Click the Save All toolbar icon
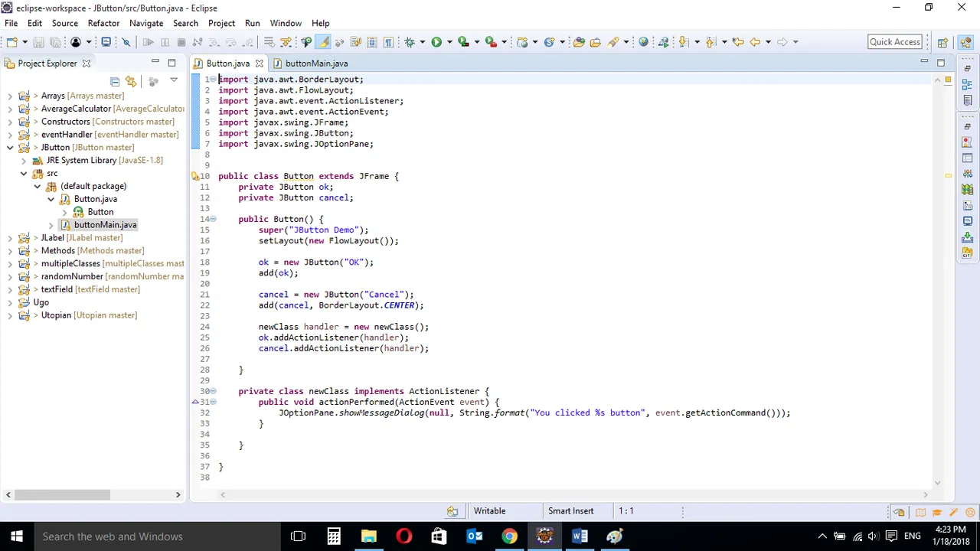Image resolution: width=980 pixels, height=551 pixels. pos(55,42)
